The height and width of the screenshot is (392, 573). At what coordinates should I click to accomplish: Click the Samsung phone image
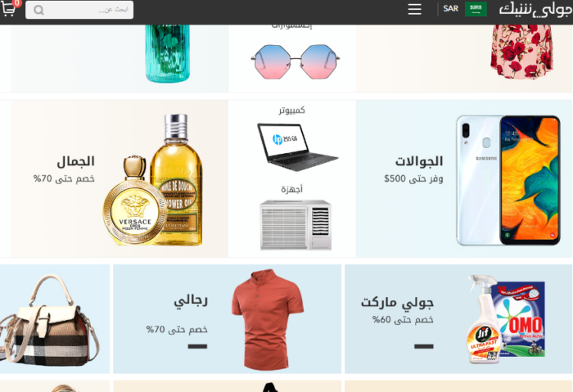click(x=508, y=181)
